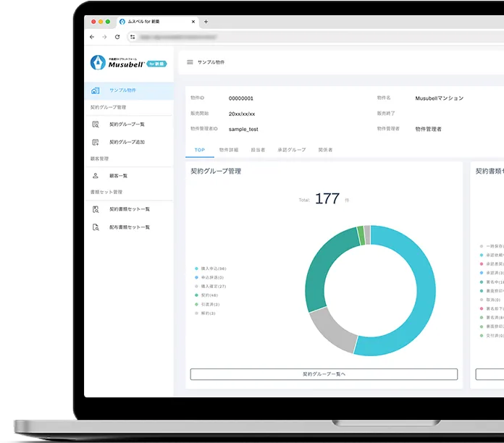This screenshot has width=504, height=443.
Task: Open a new browser tab with plus button
Action: pyautogui.click(x=206, y=22)
